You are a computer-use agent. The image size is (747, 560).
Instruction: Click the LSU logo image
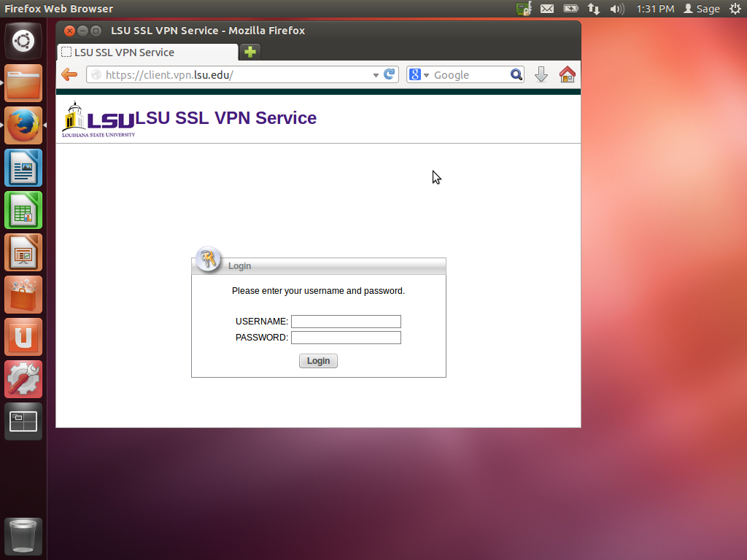point(98,119)
